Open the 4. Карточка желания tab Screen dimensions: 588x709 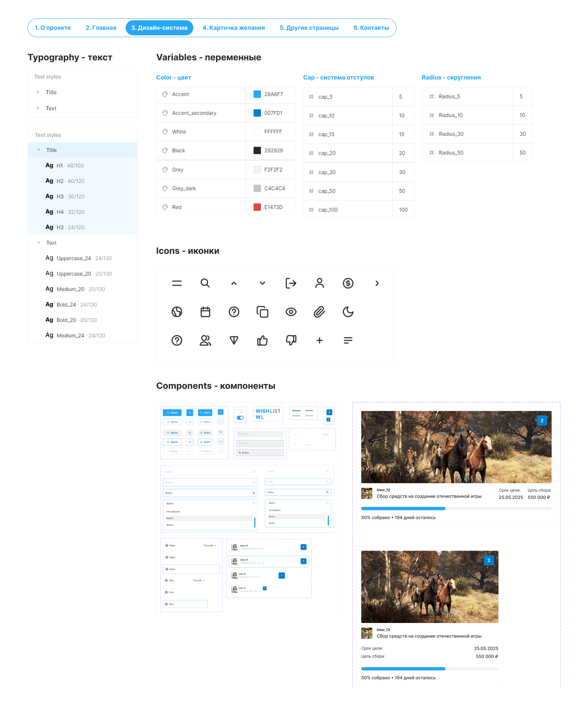(x=233, y=28)
